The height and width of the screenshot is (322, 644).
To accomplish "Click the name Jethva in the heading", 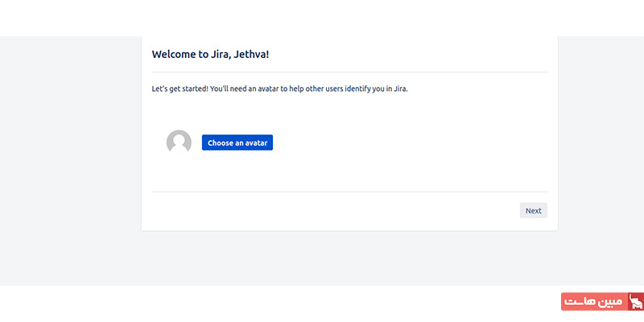I will pos(251,54).
